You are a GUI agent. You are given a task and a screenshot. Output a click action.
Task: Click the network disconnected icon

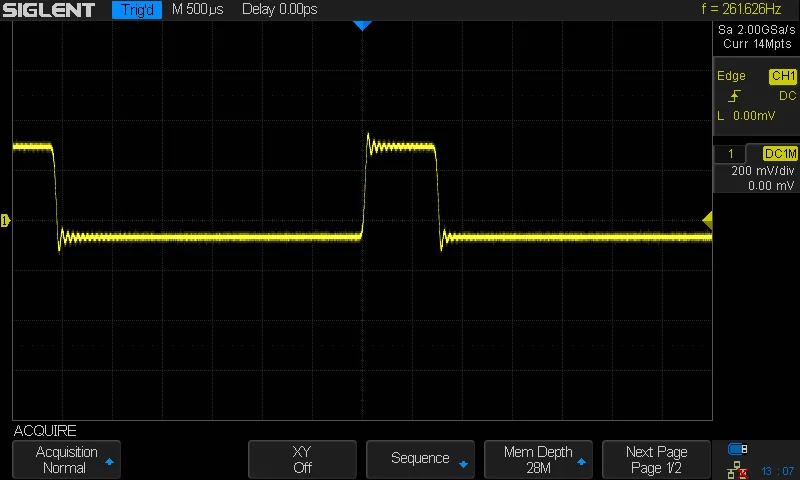(x=737, y=470)
